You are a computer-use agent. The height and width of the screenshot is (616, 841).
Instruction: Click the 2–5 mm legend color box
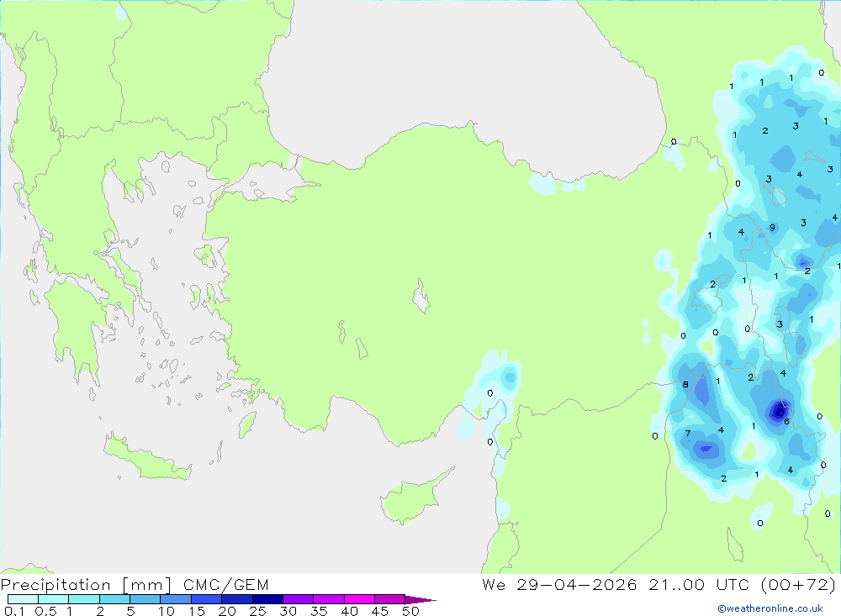114,599
